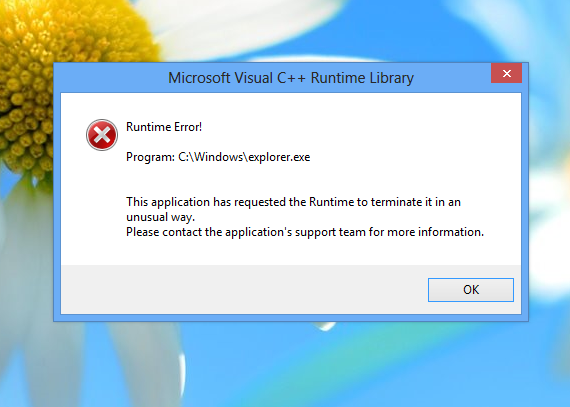
Task: Close the Runtime Library dialog with red X
Action: [x=506, y=73]
